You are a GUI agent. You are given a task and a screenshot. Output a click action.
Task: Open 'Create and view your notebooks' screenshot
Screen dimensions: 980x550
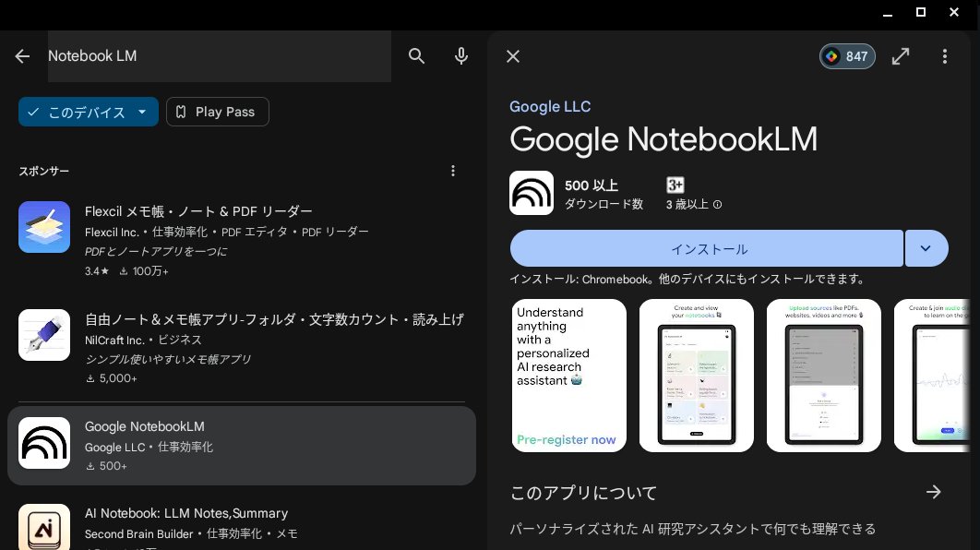coord(697,376)
